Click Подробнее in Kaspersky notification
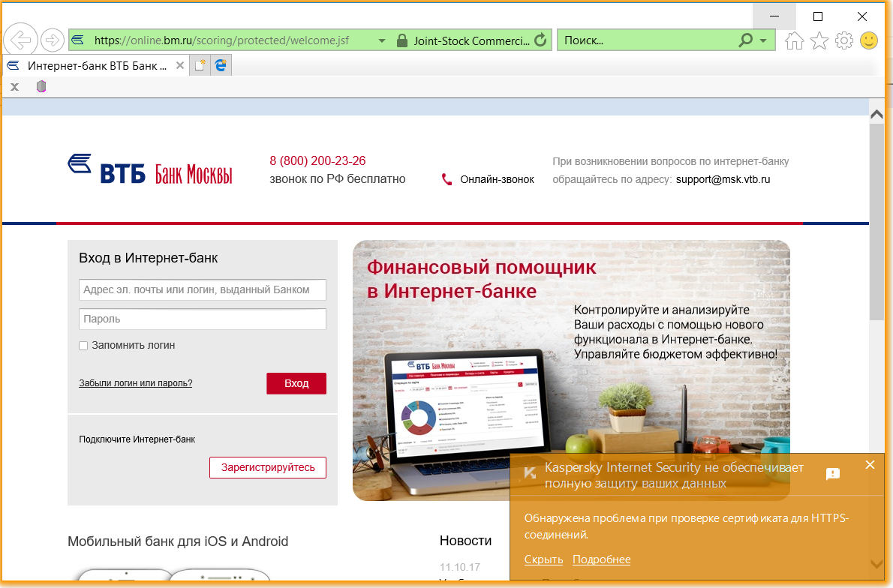The height and width of the screenshot is (588, 893). [x=601, y=559]
